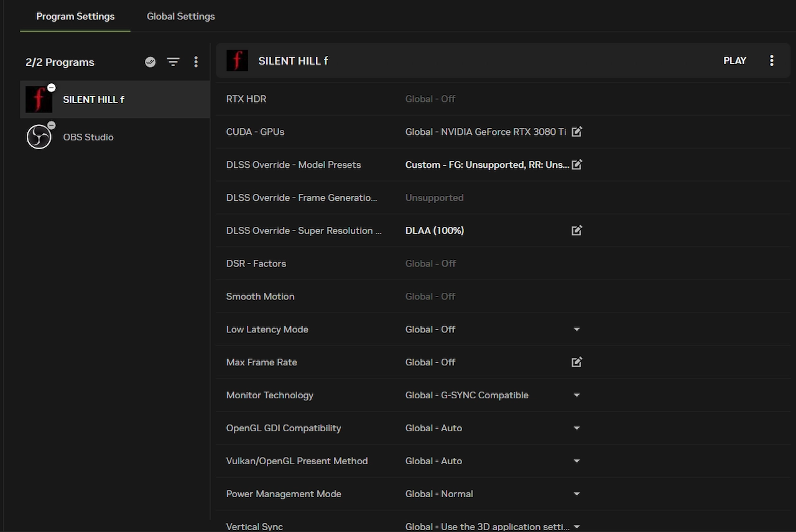This screenshot has width=796, height=532.
Task: Open the programs list three-dot menu
Action: click(x=196, y=62)
